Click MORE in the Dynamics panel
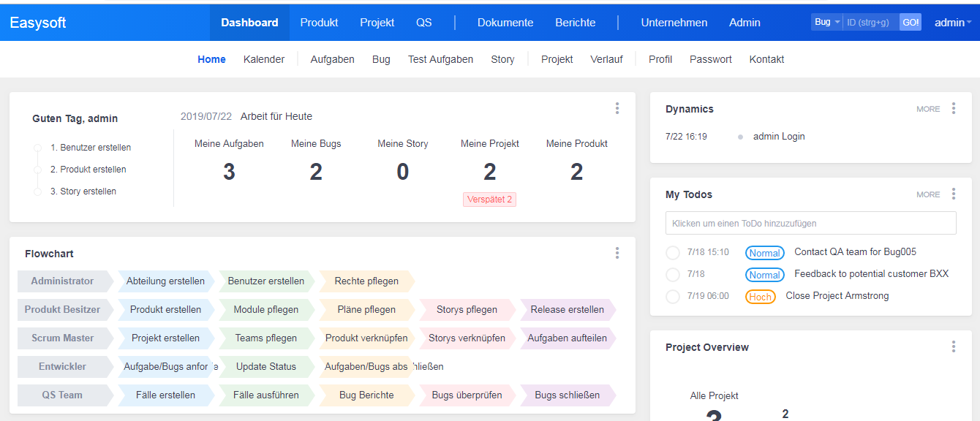980x421 pixels. (x=928, y=109)
